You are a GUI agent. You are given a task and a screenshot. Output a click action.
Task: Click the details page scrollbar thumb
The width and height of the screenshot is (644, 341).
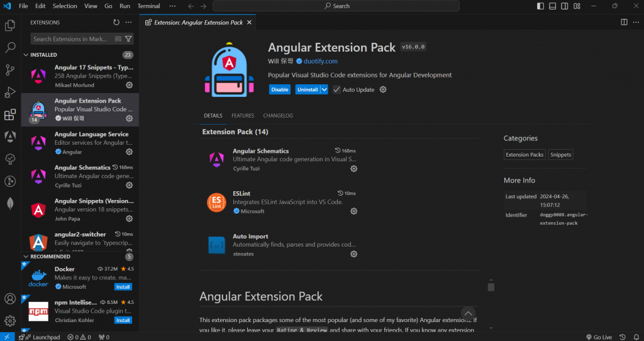click(x=491, y=286)
